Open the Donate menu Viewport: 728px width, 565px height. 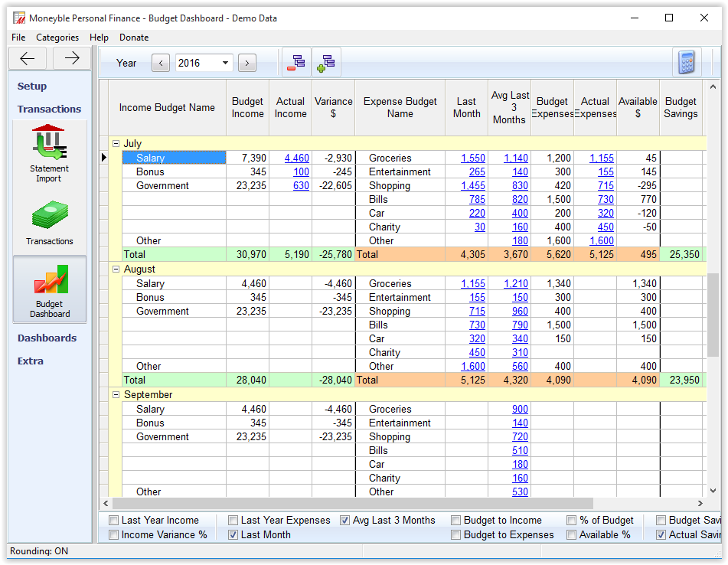point(134,38)
